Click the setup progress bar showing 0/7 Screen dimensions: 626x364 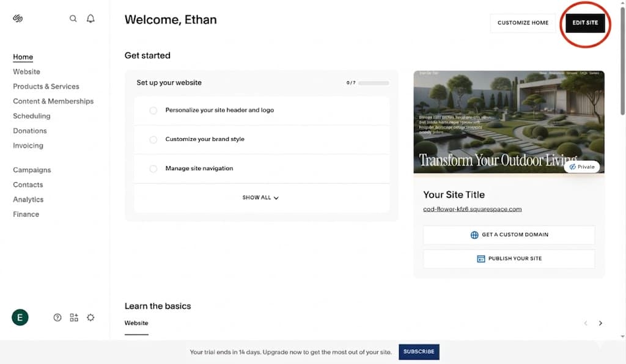373,82
